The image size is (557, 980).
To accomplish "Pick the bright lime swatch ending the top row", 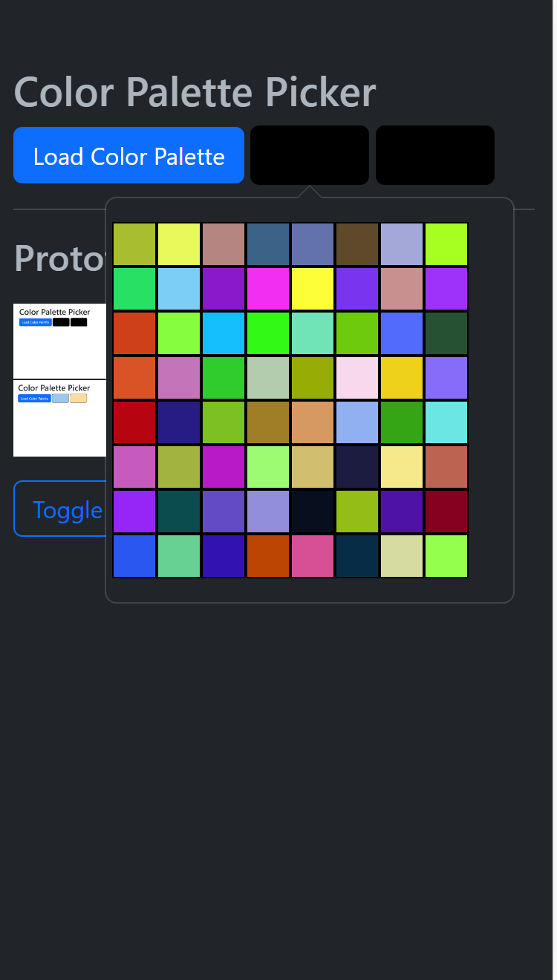I will (x=446, y=244).
